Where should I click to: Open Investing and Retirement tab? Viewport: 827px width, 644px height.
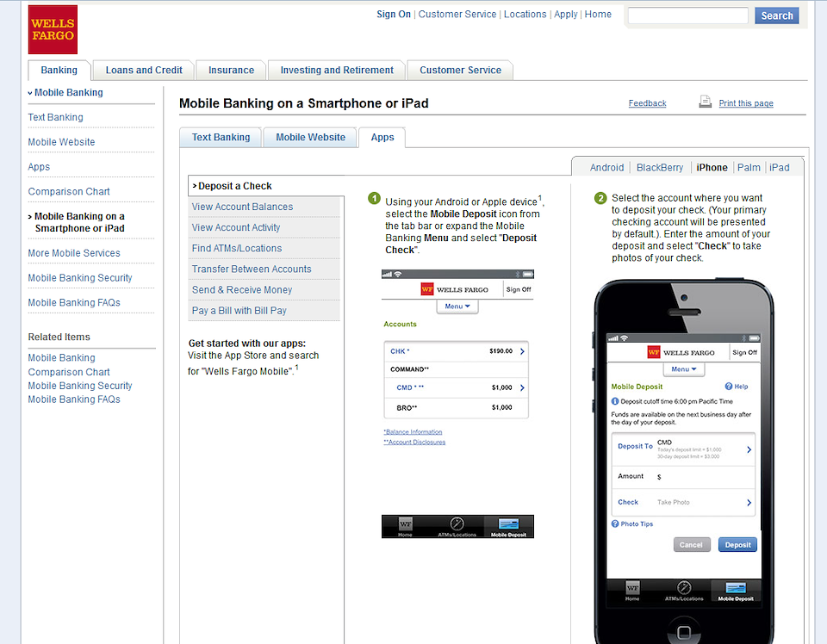pos(337,70)
